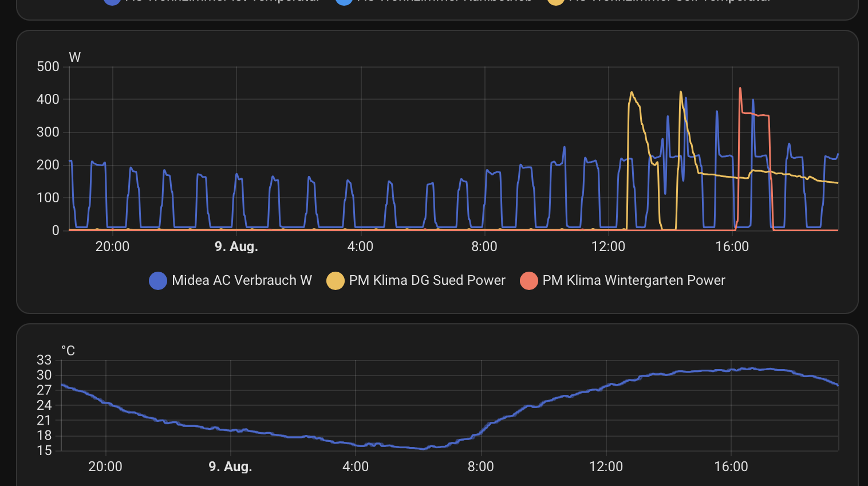Click the '8:00' label on the temperature chart
Viewport: 868px width, 486px height.
coord(480,467)
